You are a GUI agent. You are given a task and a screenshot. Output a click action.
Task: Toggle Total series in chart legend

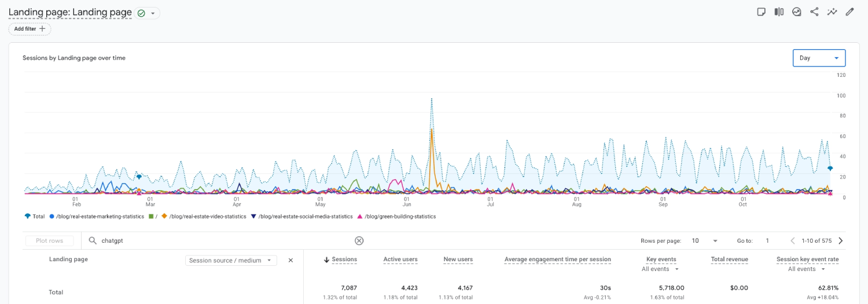click(x=35, y=217)
